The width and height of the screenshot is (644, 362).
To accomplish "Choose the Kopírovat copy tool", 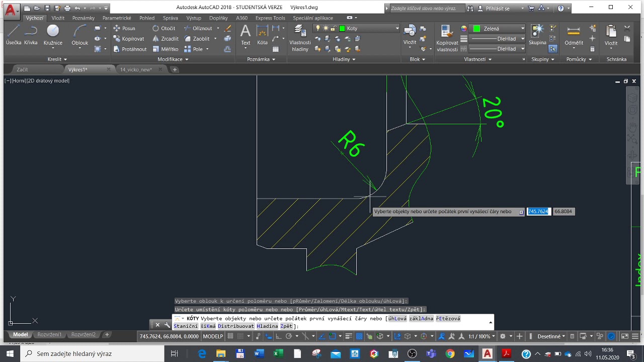I will 128,39.
